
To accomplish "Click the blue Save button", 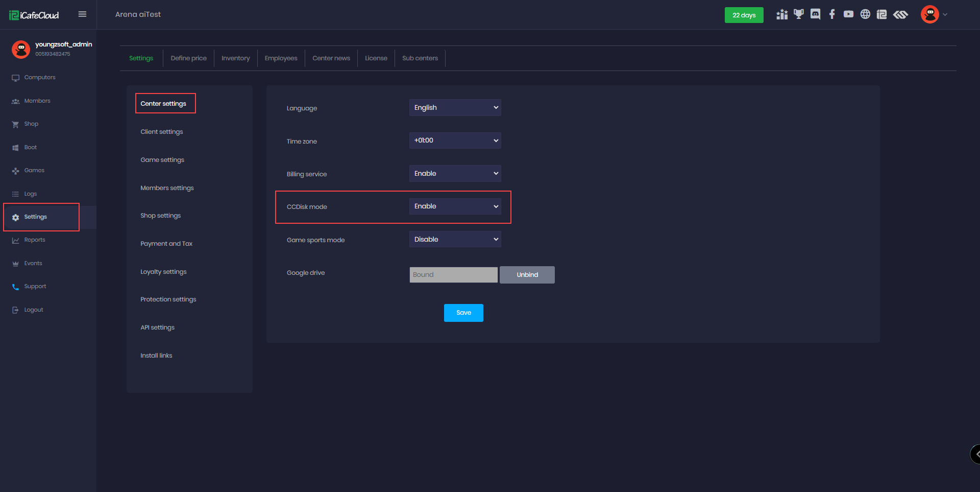I will pyautogui.click(x=463, y=313).
